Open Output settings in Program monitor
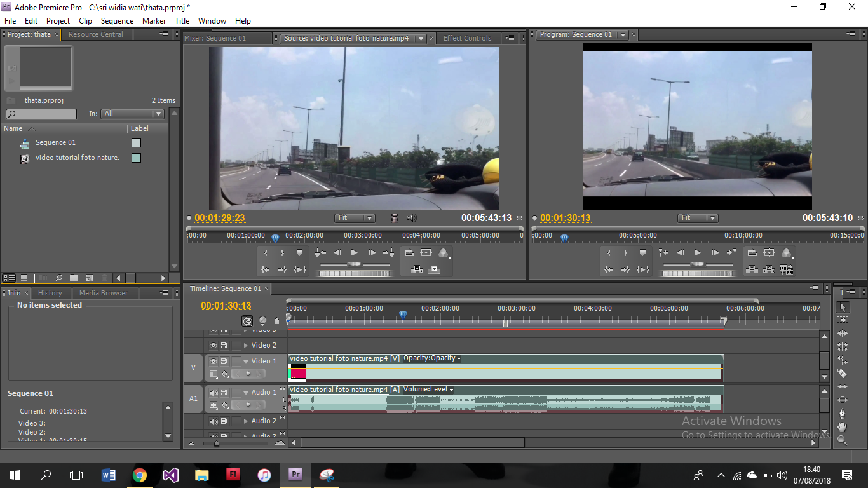The width and height of the screenshot is (868, 488). [x=787, y=252]
